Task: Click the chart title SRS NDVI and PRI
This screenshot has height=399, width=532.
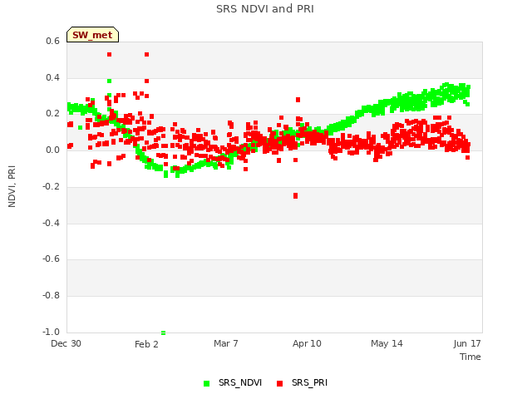Action: tap(265, 9)
